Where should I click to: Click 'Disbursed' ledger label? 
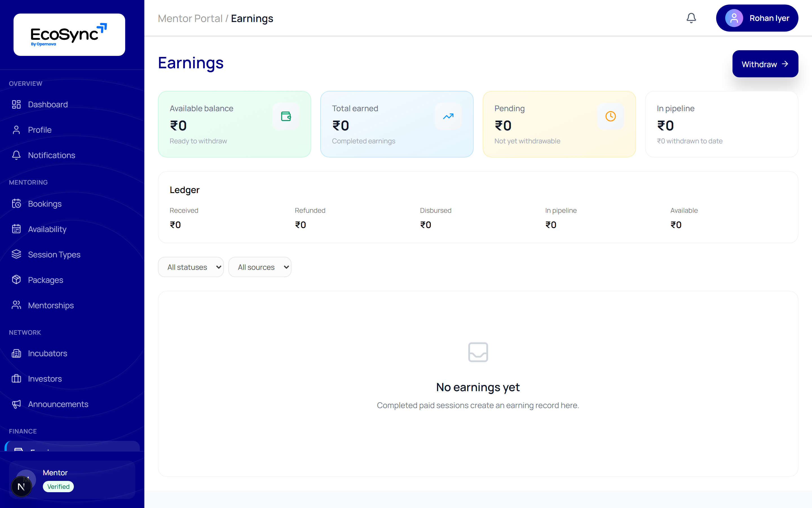436,210
